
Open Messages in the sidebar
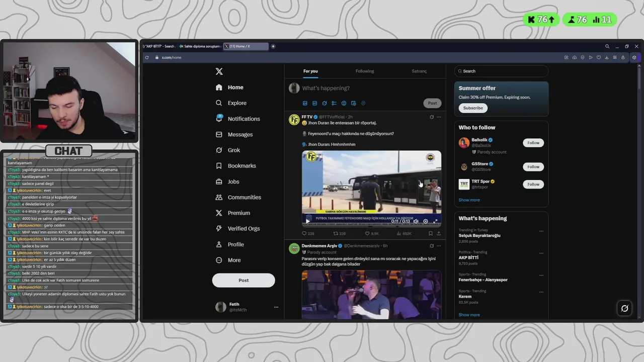point(234,134)
